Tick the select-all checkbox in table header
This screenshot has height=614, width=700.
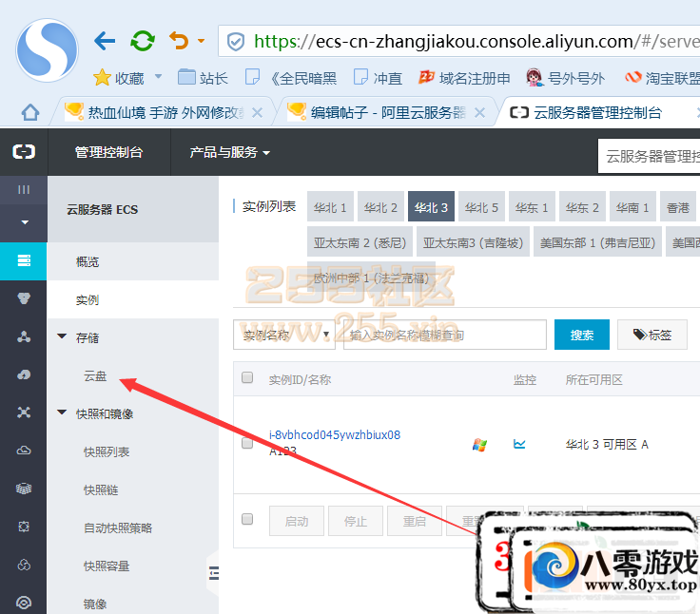tap(247, 378)
